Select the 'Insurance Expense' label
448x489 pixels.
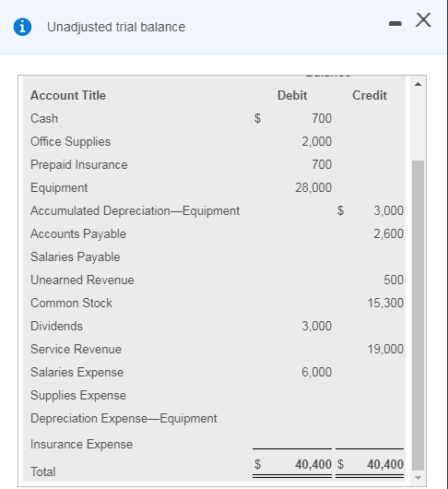pos(81,445)
